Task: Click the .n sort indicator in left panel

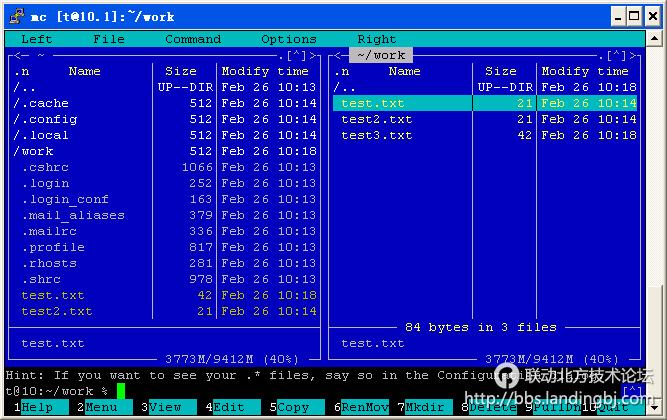Action: coord(22,71)
